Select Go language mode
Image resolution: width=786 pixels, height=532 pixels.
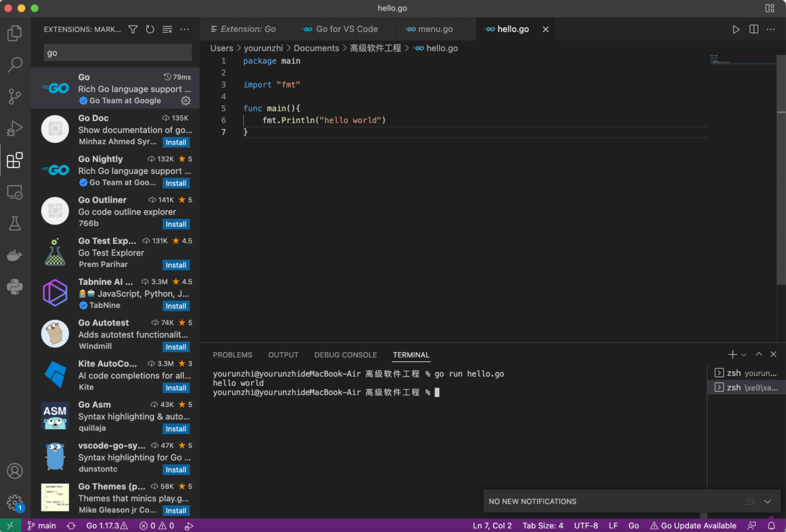(x=634, y=526)
